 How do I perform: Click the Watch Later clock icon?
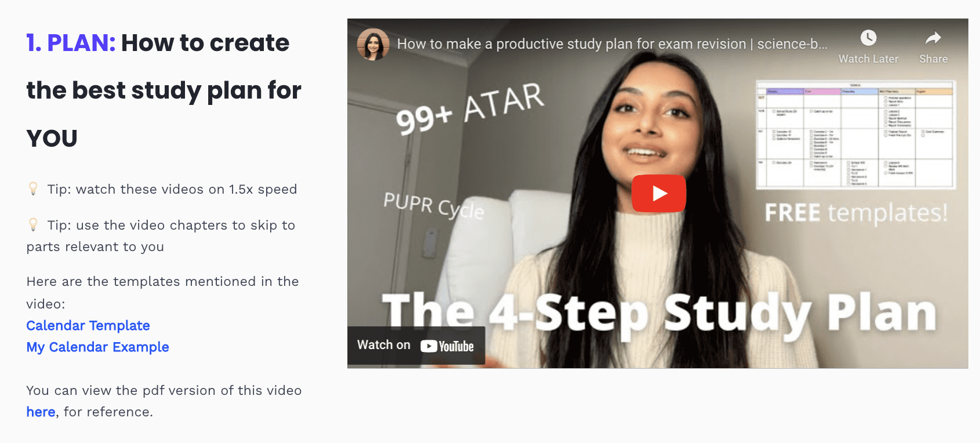click(868, 38)
